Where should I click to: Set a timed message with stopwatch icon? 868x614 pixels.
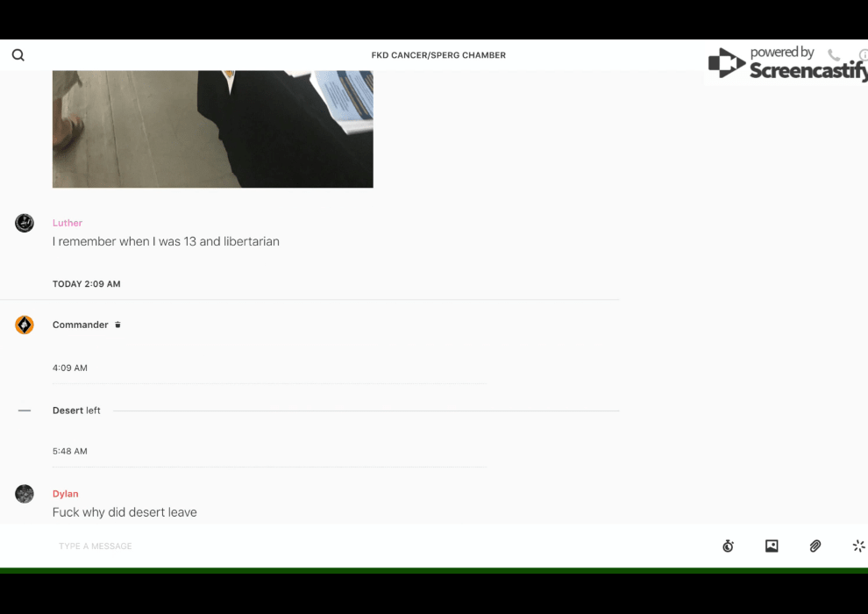728,546
